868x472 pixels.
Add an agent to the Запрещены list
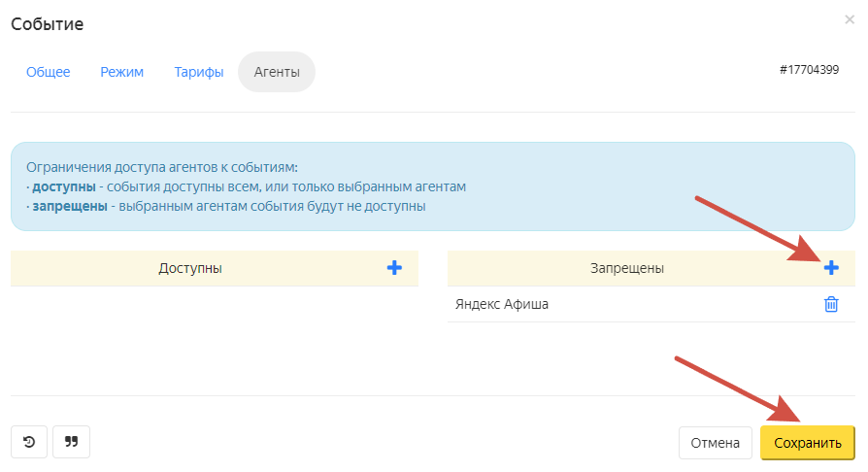click(831, 268)
